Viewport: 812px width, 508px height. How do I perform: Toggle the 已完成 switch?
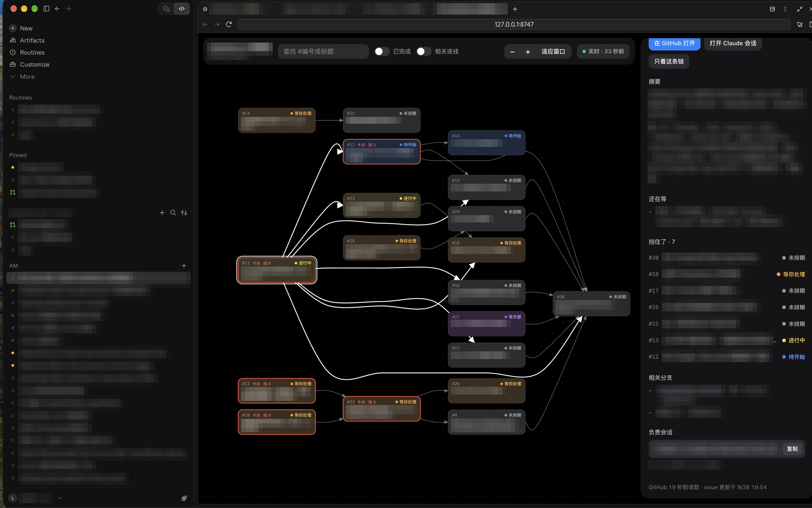pyautogui.click(x=382, y=51)
